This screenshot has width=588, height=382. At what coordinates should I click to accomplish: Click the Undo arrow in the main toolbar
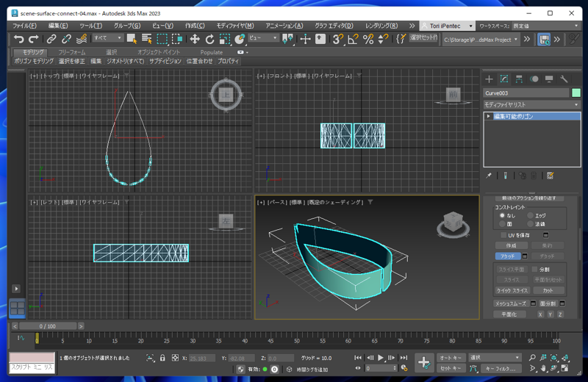pyautogui.click(x=18, y=39)
